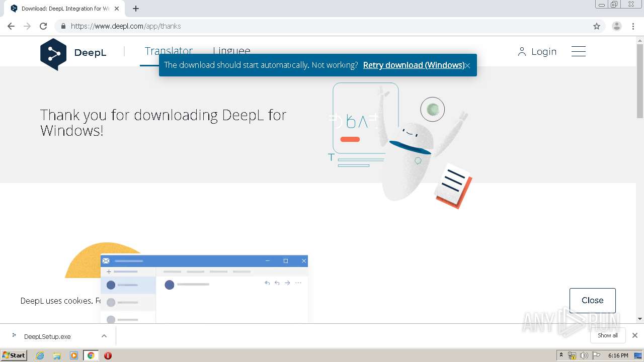Image resolution: width=644 pixels, height=362 pixels.
Task: Open a new browser tab
Action: 136,9
